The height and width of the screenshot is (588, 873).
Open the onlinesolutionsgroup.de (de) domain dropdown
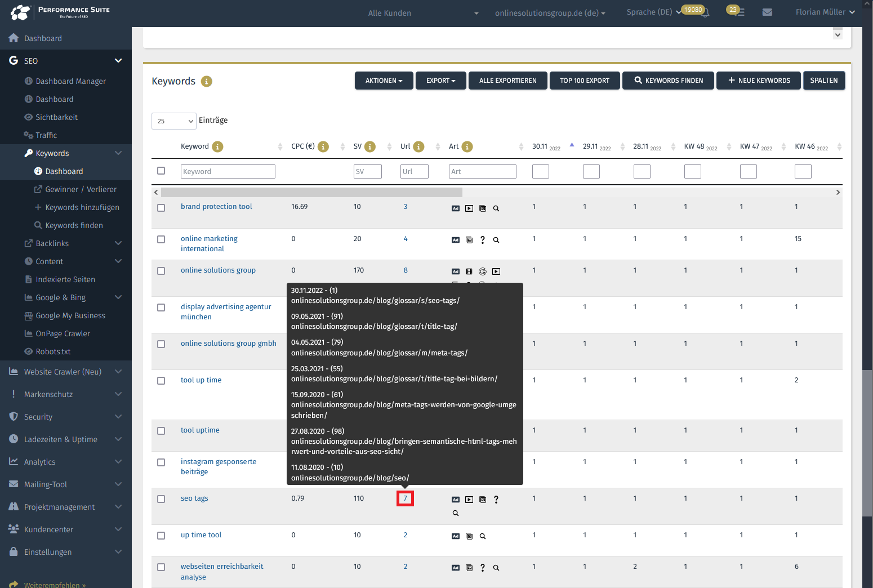[x=550, y=13]
